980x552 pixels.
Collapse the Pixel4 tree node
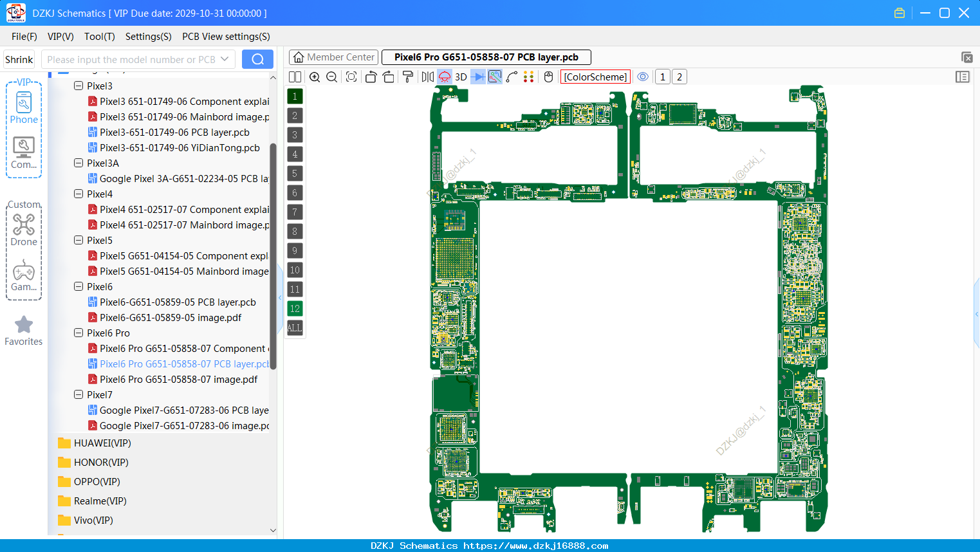click(79, 194)
